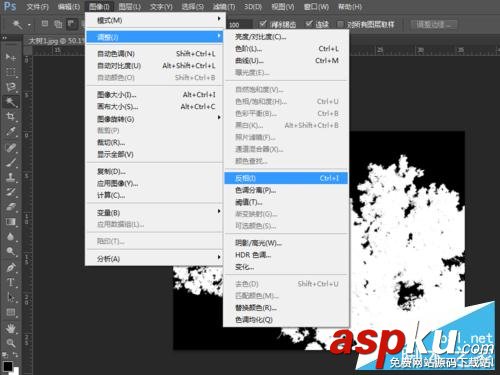Click the 调整边缘 Refine Edge button
Image resolution: width=500 pixels, height=375 pixels.
tap(434, 24)
